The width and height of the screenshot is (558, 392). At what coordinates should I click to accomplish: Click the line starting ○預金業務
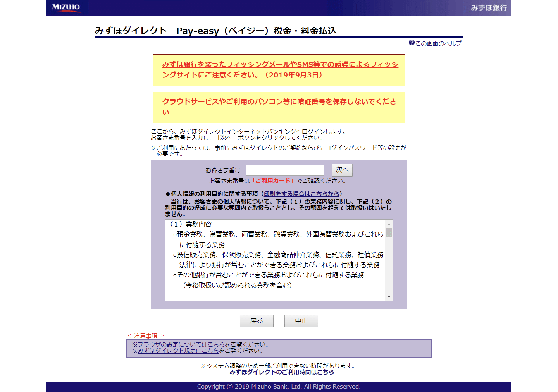click(x=278, y=234)
